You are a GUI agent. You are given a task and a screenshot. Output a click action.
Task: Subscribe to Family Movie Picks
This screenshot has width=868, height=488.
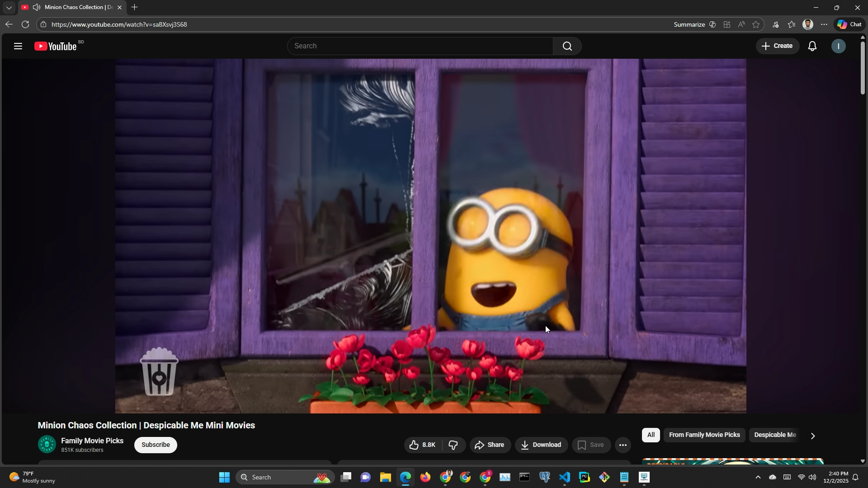pyautogui.click(x=156, y=445)
